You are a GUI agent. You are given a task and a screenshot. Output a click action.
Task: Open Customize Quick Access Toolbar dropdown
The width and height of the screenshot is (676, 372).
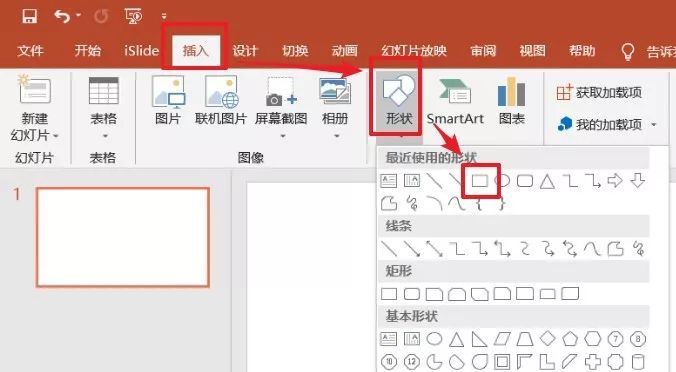[164, 16]
